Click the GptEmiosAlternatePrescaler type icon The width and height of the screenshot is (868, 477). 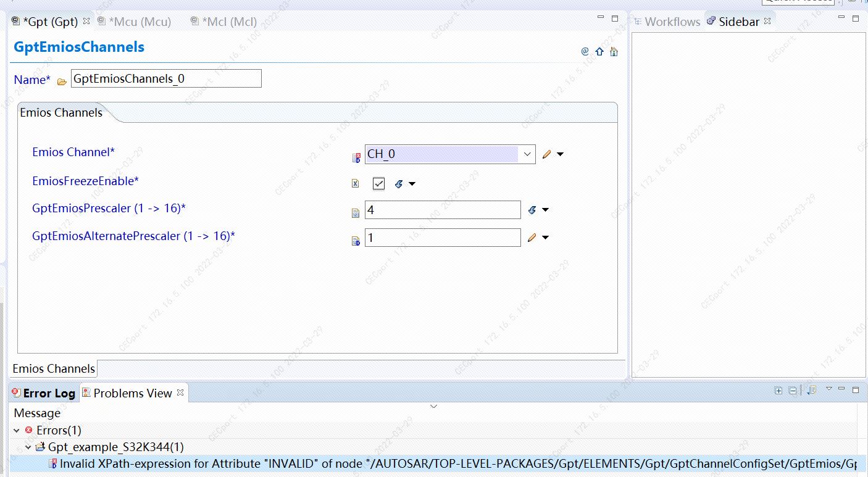click(356, 241)
